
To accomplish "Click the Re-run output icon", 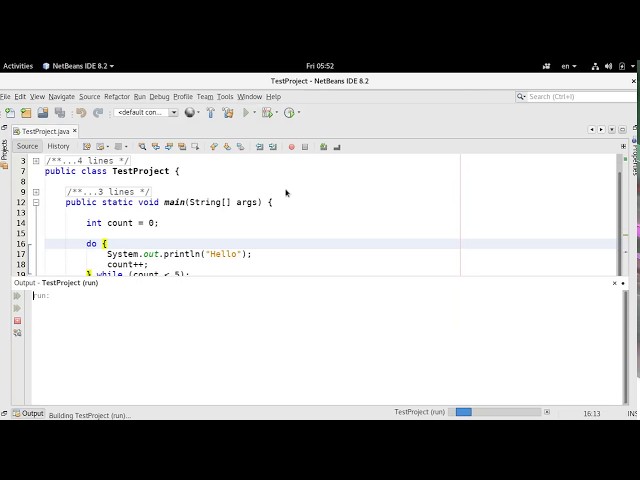I will coord(17,296).
